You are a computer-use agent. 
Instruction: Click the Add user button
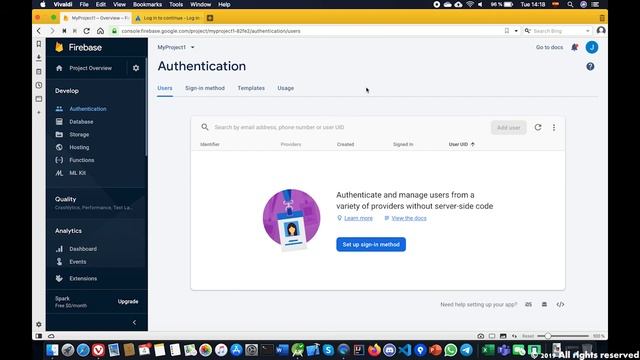[x=509, y=128]
